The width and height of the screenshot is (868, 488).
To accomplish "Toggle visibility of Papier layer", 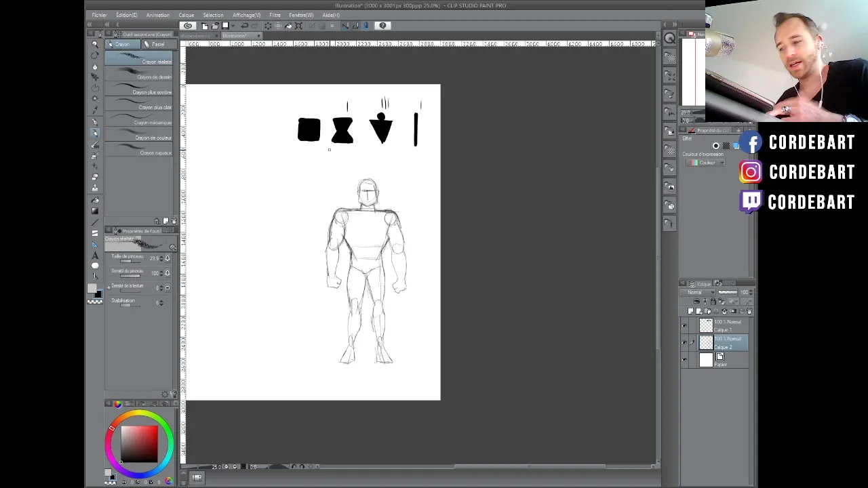I will click(x=684, y=360).
